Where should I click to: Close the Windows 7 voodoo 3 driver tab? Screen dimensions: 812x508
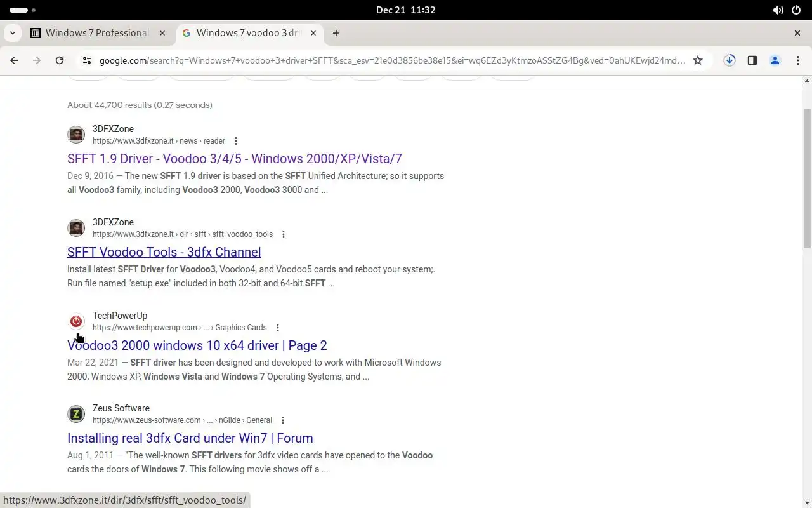coord(313,33)
